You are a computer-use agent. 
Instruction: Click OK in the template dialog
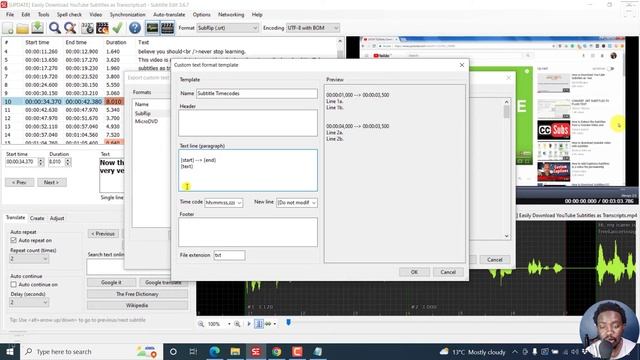click(414, 272)
